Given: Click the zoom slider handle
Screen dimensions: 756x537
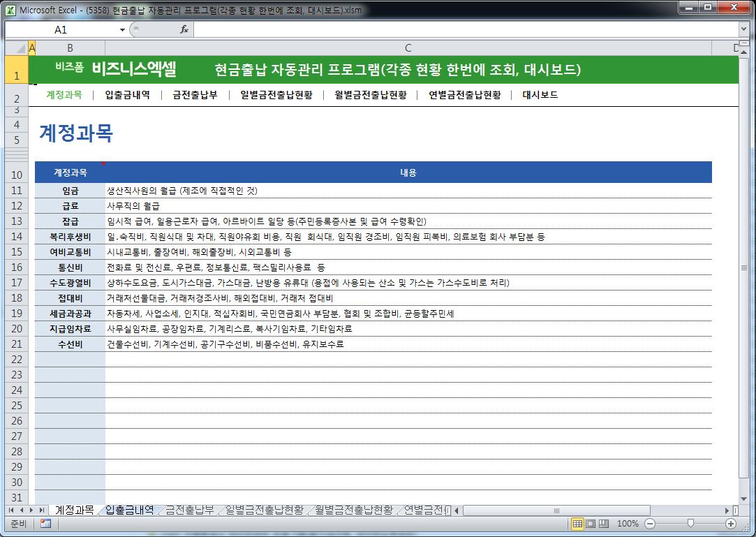Looking at the screenshot, I should pyautogui.click(x=690, y=524).
